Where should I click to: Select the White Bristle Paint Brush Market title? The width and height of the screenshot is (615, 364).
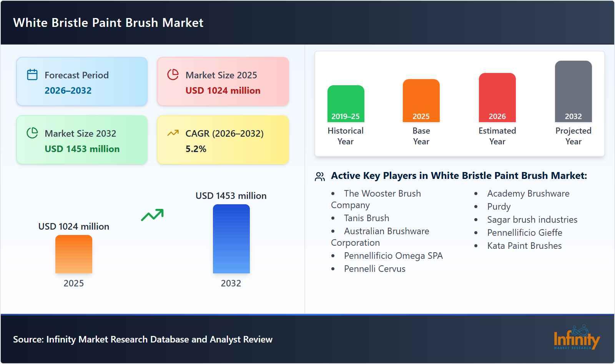point(108,23)
